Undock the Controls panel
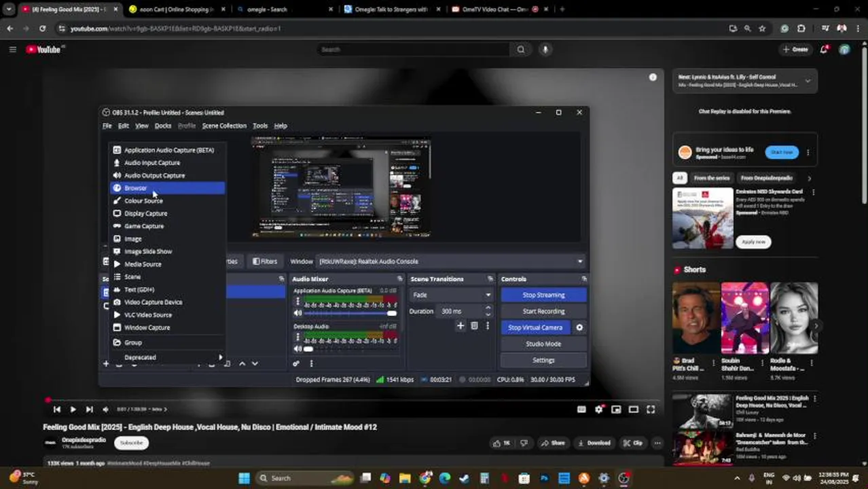The height and width of the screenshot is (489, 868). point(584,279)
